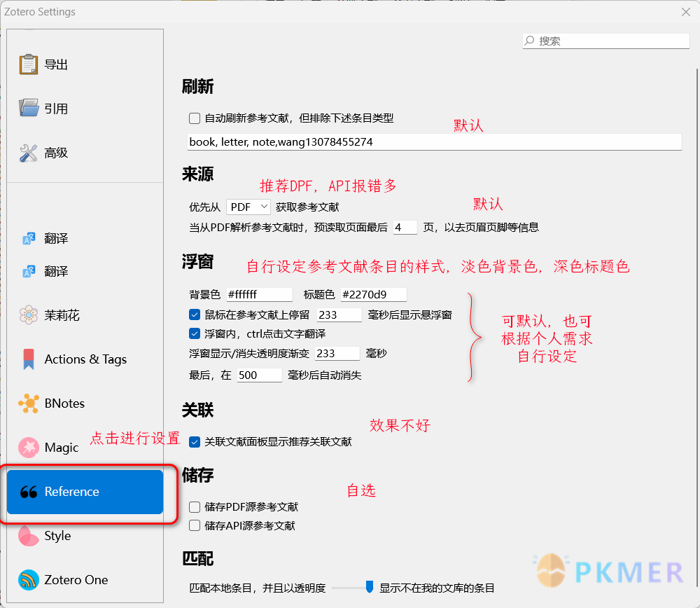This screenshot has width=700, height=608.
Task: Click the 显示不在我的文库的条目 label
Action: (437, 588)
